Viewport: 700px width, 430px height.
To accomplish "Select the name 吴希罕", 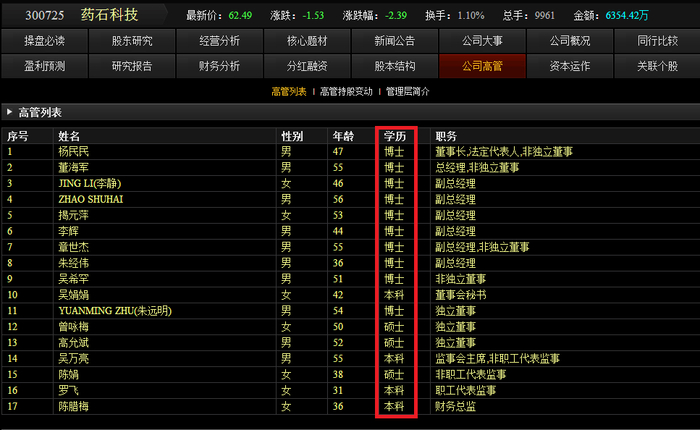I will tap(74, 279).
